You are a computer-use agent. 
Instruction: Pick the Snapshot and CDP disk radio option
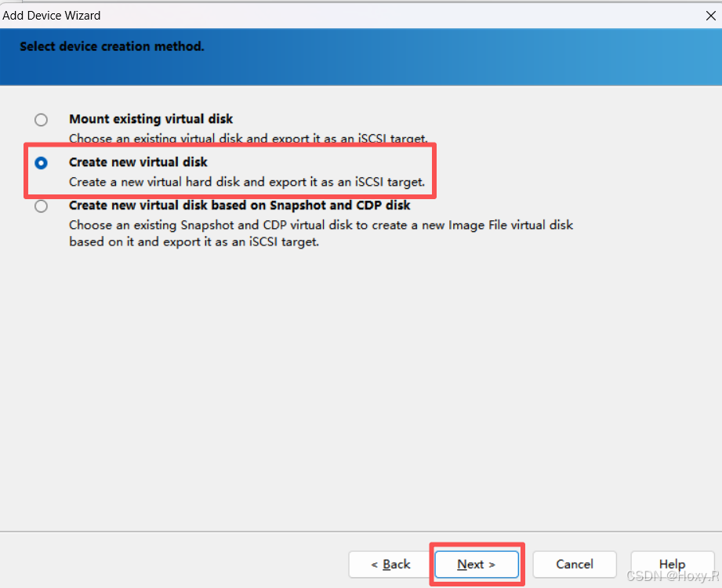41,206
